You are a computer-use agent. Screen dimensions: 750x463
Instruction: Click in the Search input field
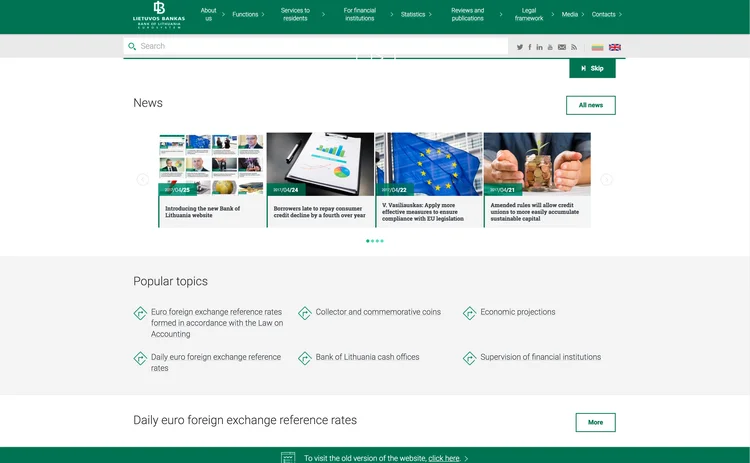point(320,46)
